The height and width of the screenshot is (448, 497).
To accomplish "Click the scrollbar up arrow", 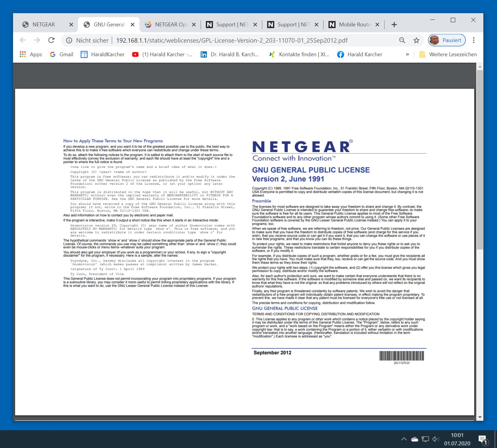I will tap(480, 67).
